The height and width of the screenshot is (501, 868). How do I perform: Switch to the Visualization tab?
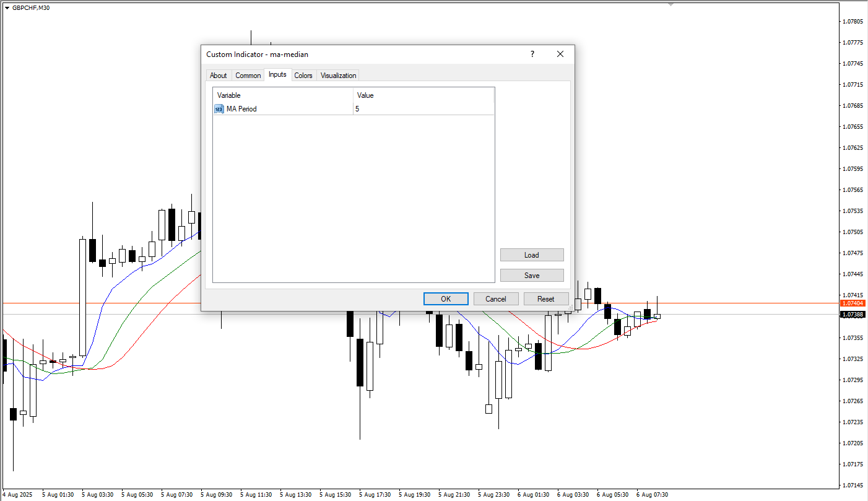(x=338, y=76)
